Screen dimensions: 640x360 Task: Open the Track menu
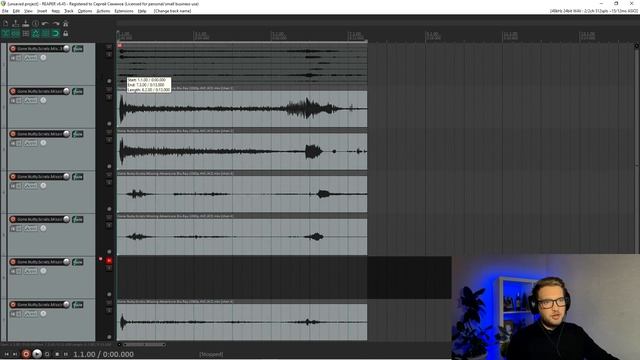point(69,11)
